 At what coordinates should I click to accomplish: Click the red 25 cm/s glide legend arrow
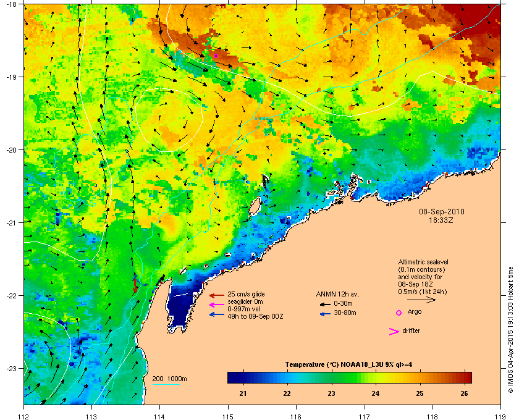click(217, 295)
